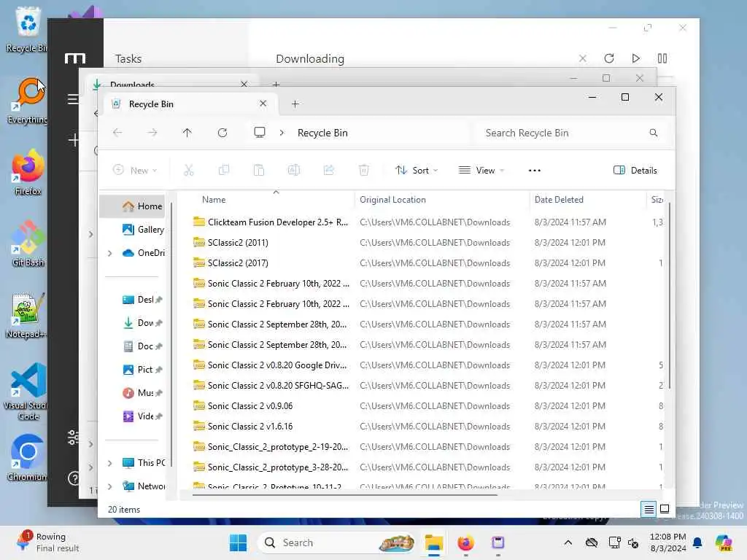Click refresh icon in the Downloading window
The width and height of the screenshot is (747, 560).
(x=609, y=58)
